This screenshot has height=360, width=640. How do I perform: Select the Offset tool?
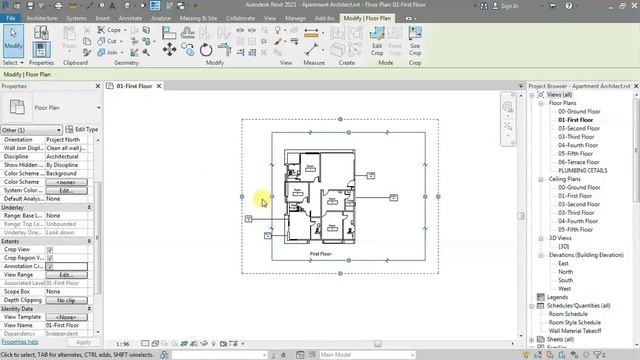(187, 33)
